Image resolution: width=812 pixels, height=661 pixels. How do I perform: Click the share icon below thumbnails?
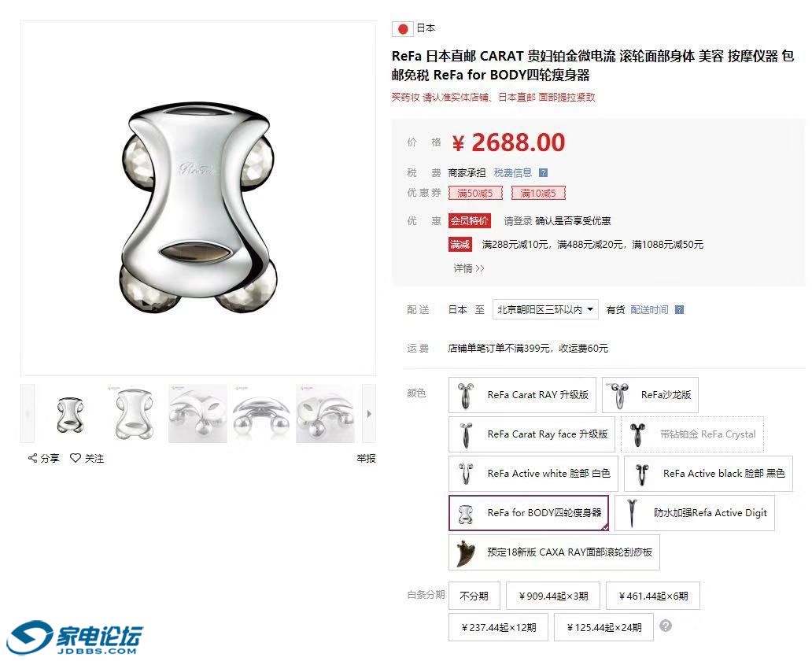coord(32,458)
